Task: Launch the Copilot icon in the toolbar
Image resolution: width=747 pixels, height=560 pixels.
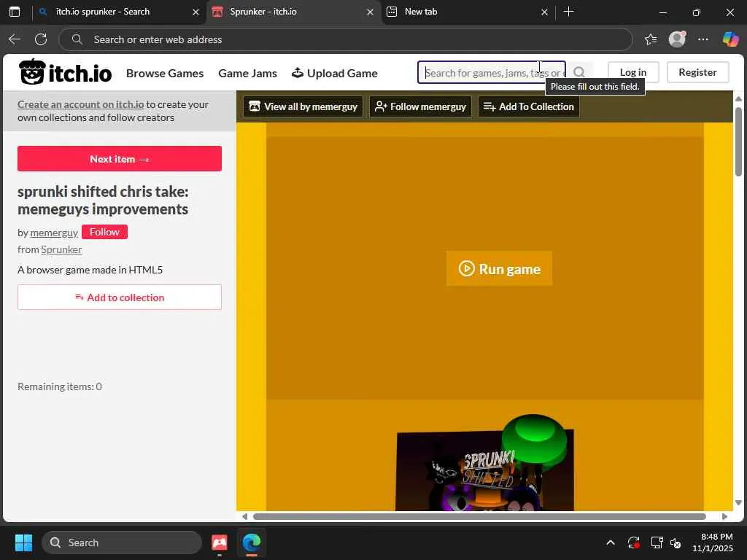Action: [x=730, y=39]
